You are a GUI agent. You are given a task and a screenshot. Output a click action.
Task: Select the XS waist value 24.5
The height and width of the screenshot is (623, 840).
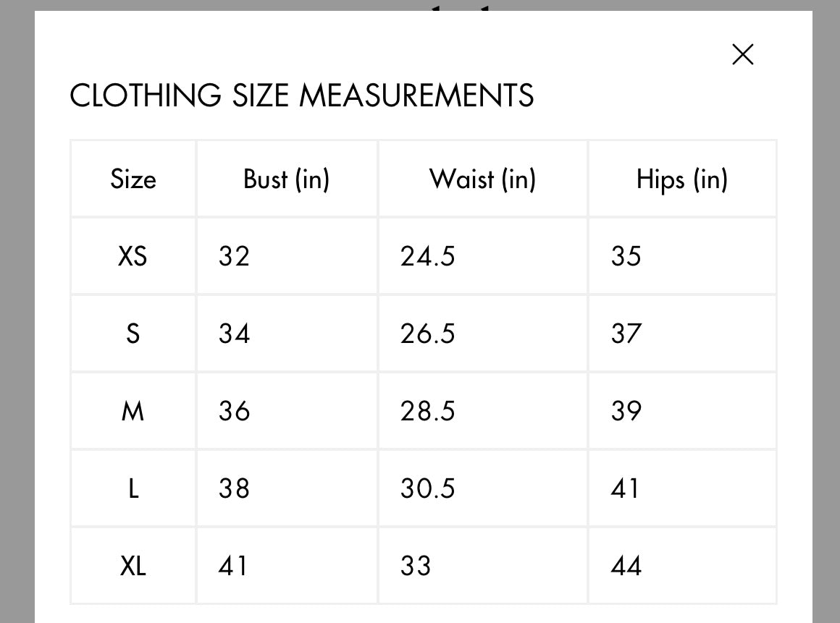click(x=427, y=256)
